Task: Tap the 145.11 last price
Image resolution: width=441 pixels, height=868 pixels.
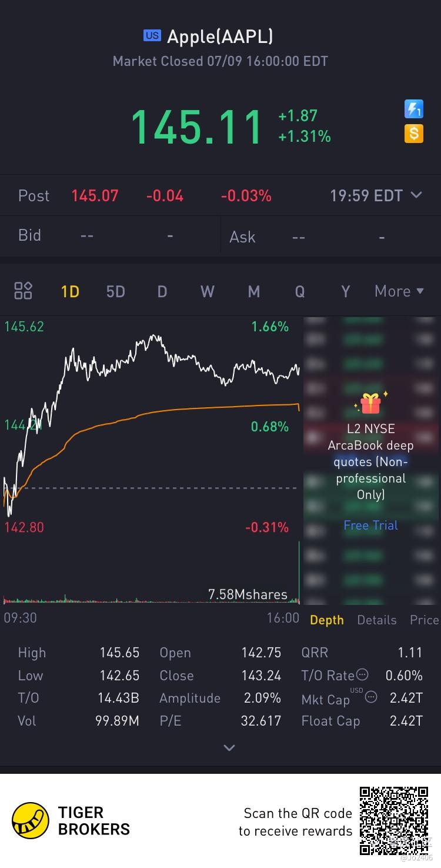Action: (x=196, y=127)
